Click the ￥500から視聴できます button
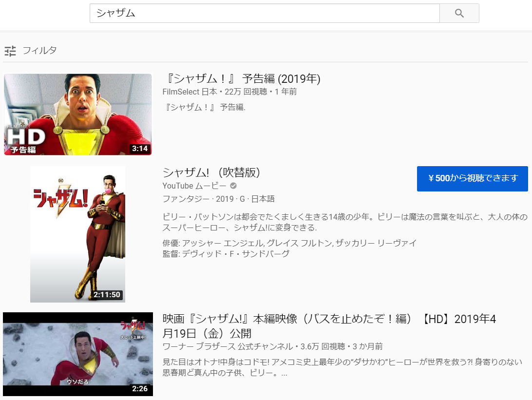Image resolution: width=532 pixels, height=400 pixels. pos(472,178)
